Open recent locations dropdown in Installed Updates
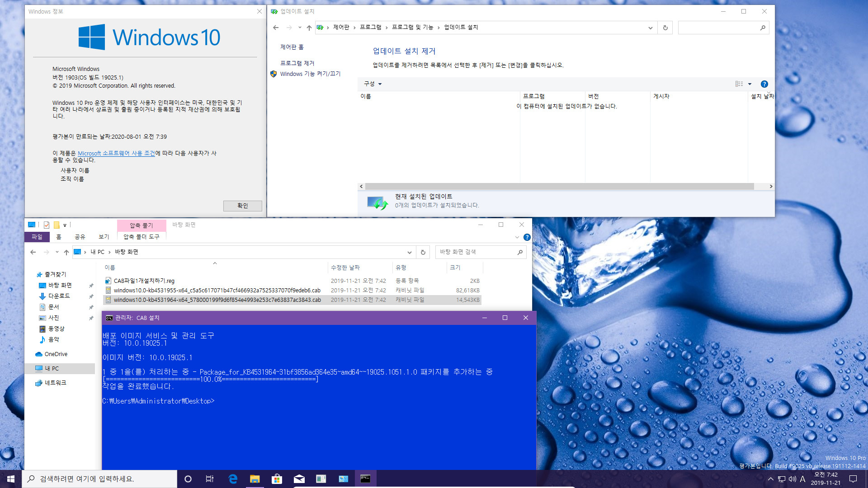This screenshot has height=488, width=868. (x=300, y=28)
